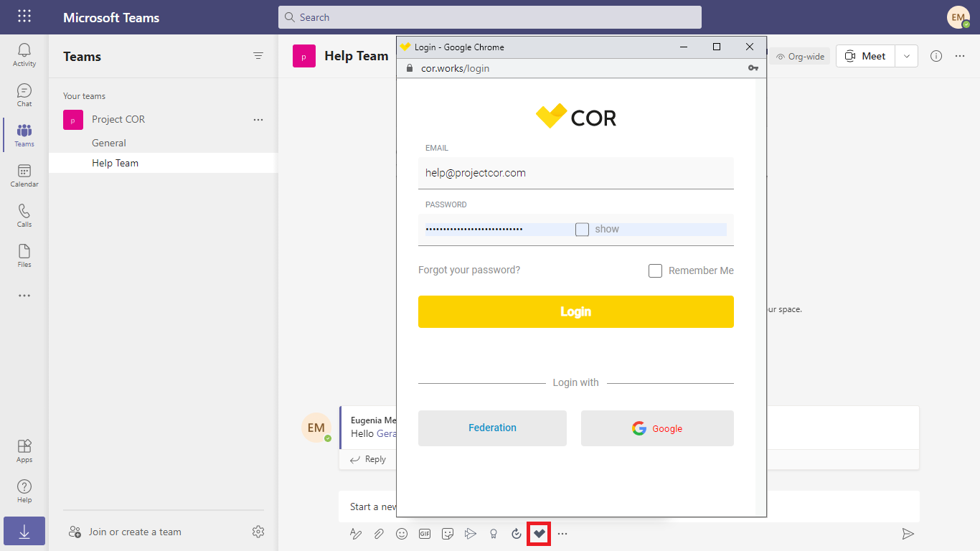This screenshot has height=551, width=980.
Task: Log in with Google
Action: click(x=657, y=428)
